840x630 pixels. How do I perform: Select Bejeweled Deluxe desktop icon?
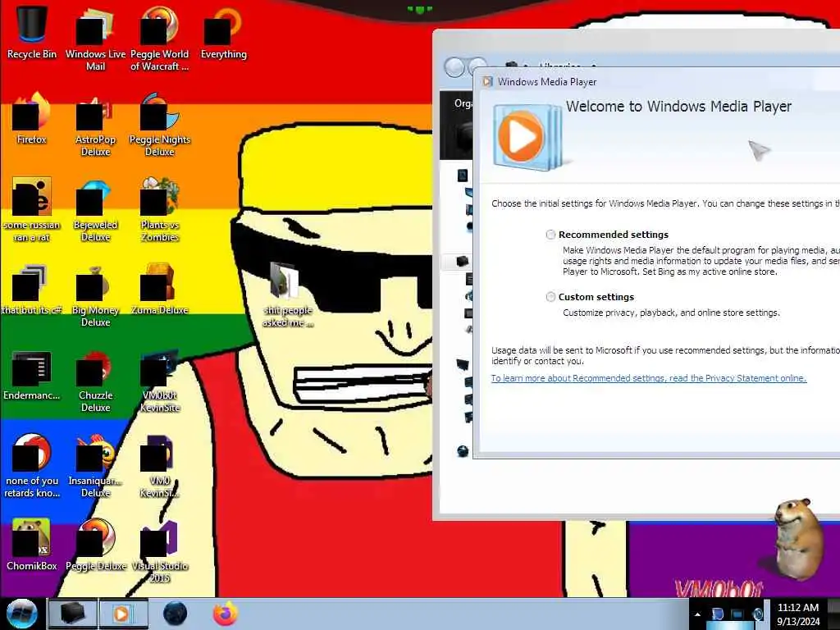(x=95, y=209)
